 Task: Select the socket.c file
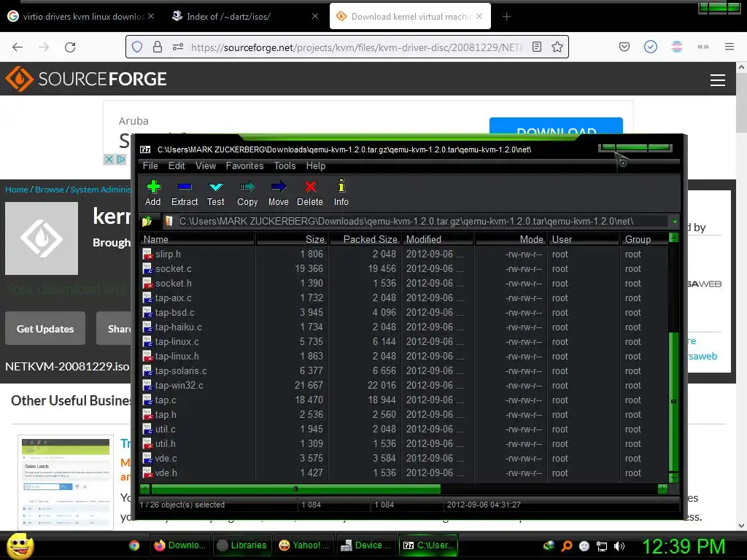[x=404, y=268]
